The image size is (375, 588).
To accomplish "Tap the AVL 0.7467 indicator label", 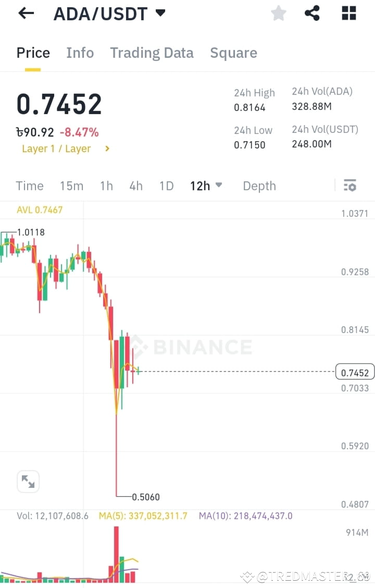I will [40, 210].
